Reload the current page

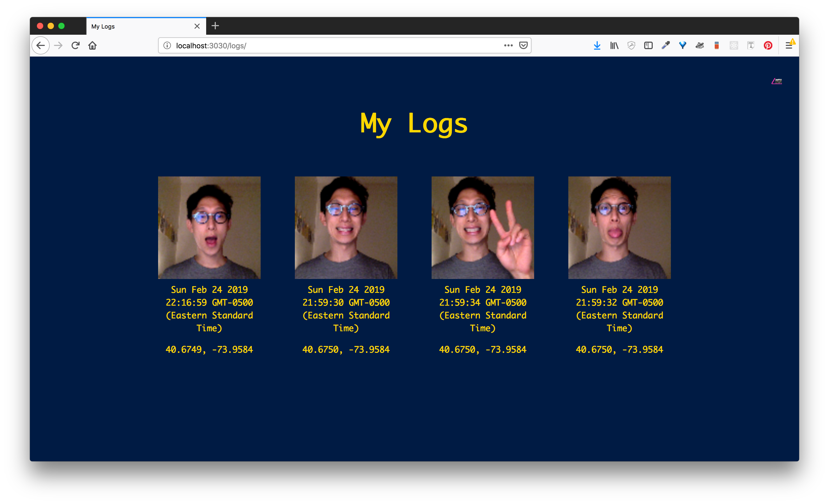(x=75, y=45)
